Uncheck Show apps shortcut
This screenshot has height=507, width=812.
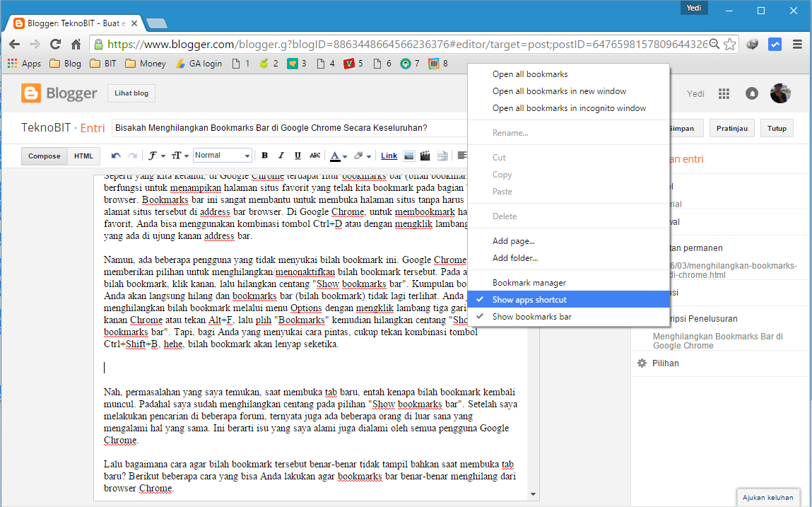click(569, 300)
